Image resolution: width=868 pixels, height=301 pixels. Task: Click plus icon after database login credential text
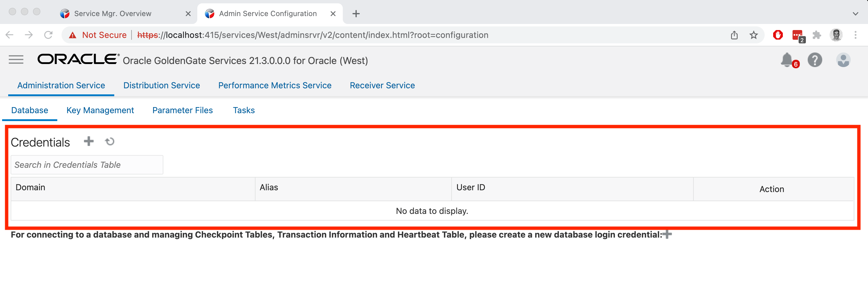coord(667,234)
